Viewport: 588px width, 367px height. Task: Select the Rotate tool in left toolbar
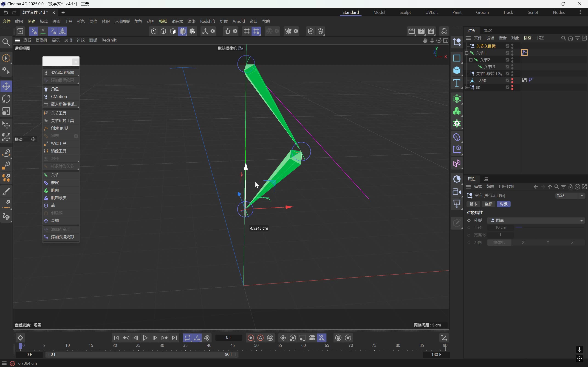(6, 99)
